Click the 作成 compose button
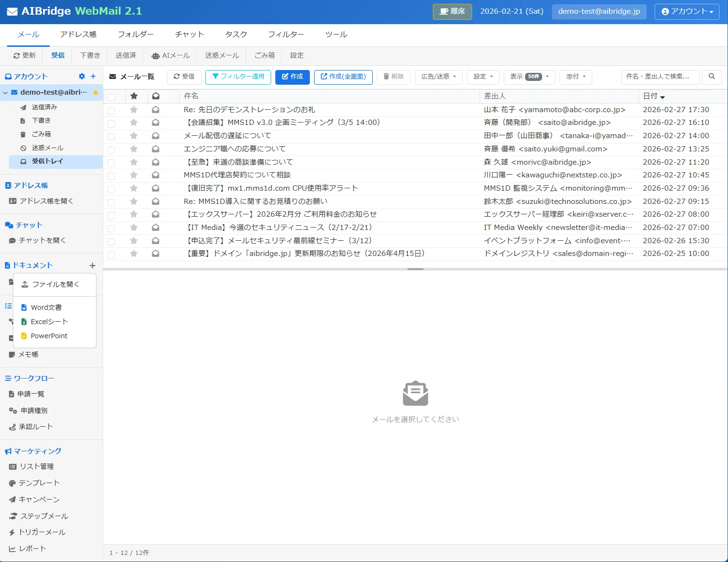This screenshot has height=562, width=728. click(x=292, y=77)
